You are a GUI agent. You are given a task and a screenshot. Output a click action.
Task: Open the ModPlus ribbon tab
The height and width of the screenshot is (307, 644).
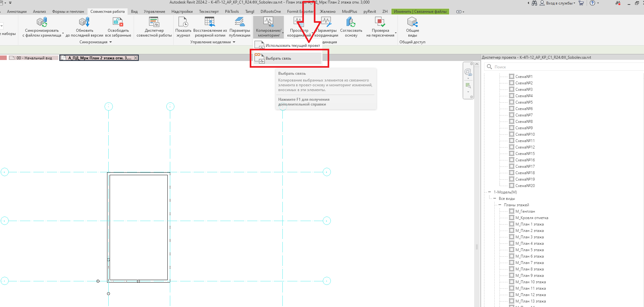(x=349, y=12)
